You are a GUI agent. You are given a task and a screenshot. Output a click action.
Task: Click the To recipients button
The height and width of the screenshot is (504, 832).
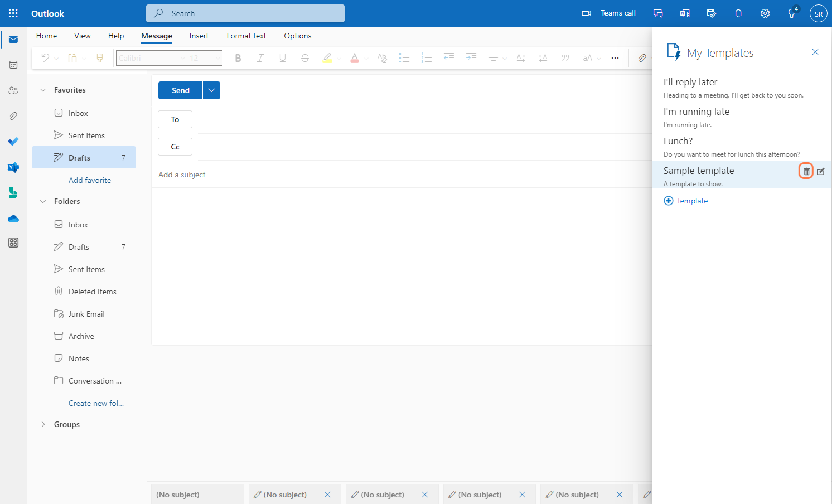tap(175, 119)
